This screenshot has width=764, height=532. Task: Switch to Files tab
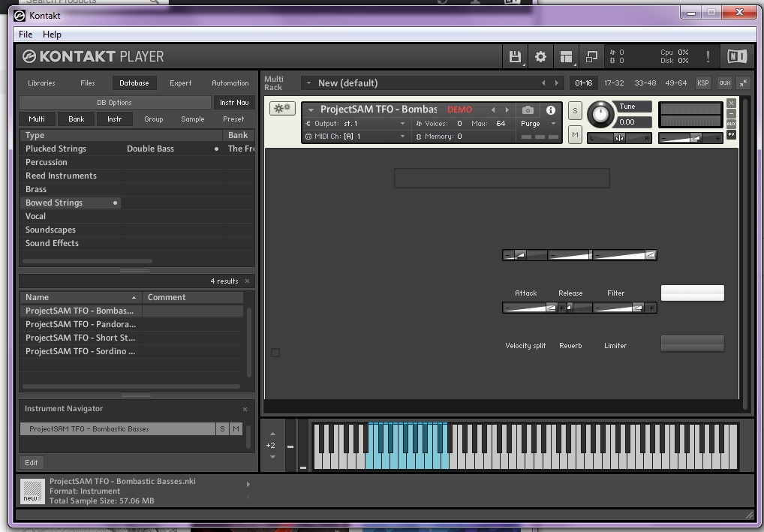pos(88,83)
